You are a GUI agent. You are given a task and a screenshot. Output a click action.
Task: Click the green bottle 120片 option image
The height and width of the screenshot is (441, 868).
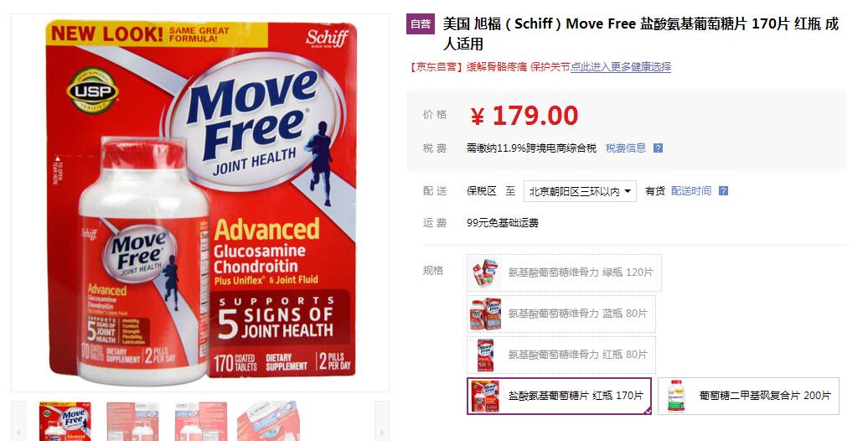(x=484, y=272)
